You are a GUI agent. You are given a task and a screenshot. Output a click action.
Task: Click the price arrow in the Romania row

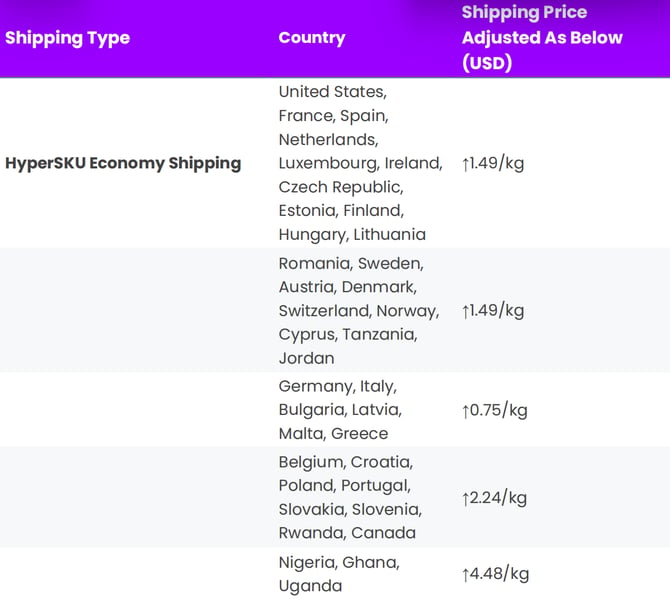(466, 310)
